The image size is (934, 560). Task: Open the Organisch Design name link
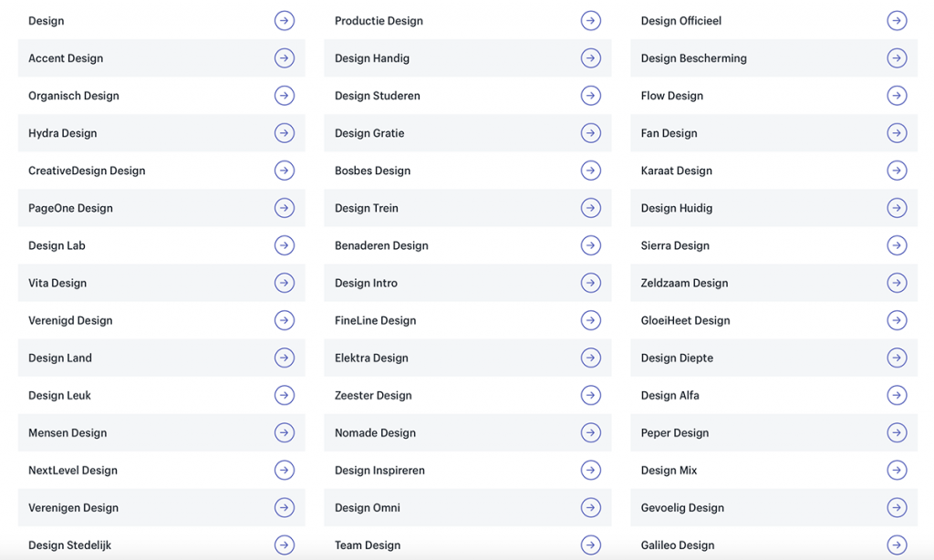coord(74,96)
